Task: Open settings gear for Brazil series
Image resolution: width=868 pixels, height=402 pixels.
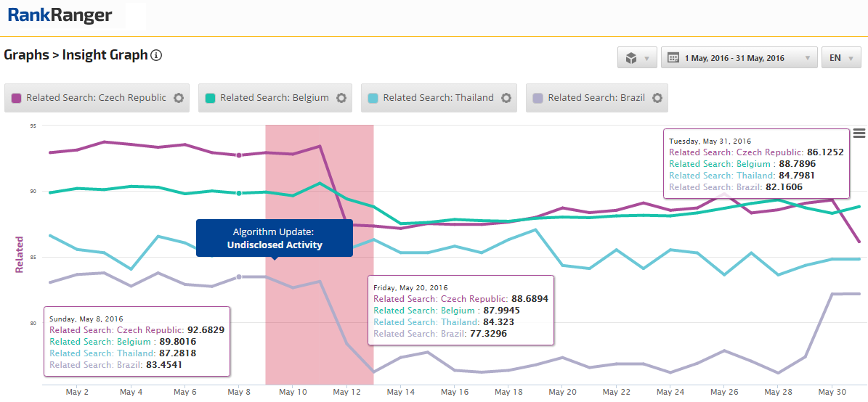Action: coord(657,98)
